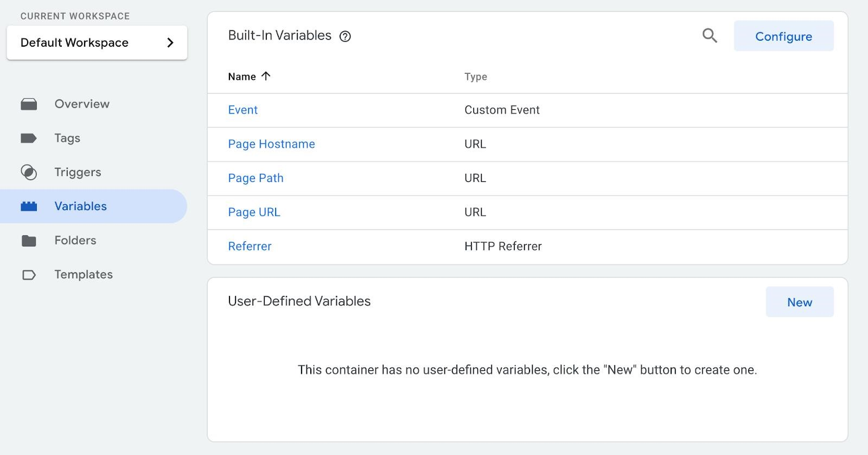The width and height of the screenshot is (868, 455).
Task: Click the Name column header
Action: pos(242,77)
